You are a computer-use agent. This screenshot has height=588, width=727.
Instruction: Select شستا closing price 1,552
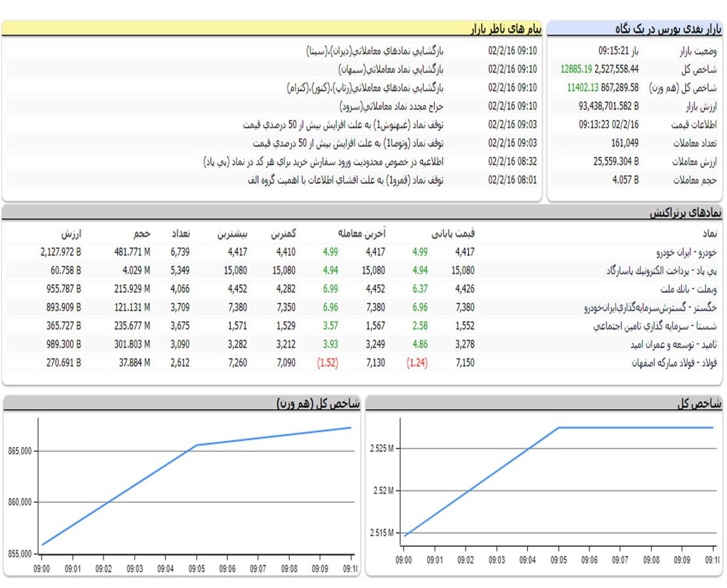point(465,326)
